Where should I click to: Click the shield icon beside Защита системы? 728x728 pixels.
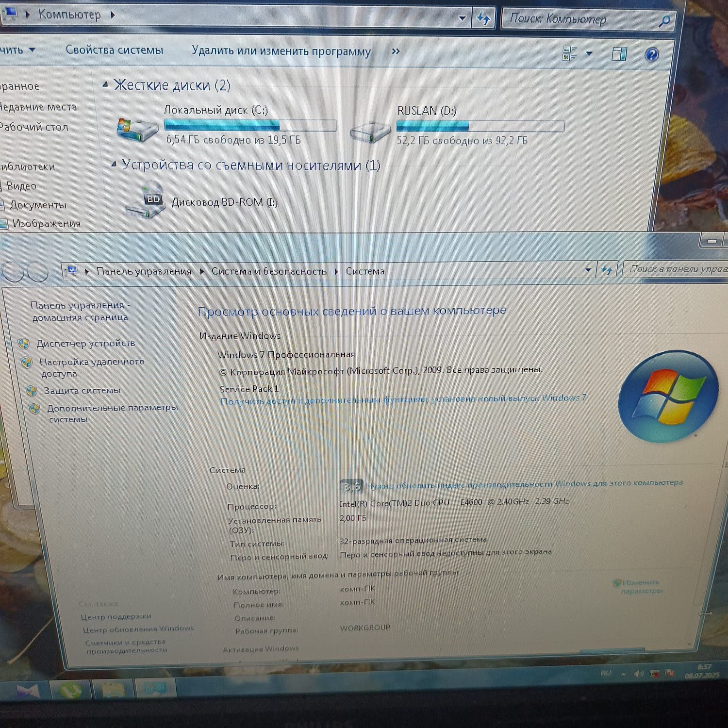pyautogui.click(x=32, y=391)
